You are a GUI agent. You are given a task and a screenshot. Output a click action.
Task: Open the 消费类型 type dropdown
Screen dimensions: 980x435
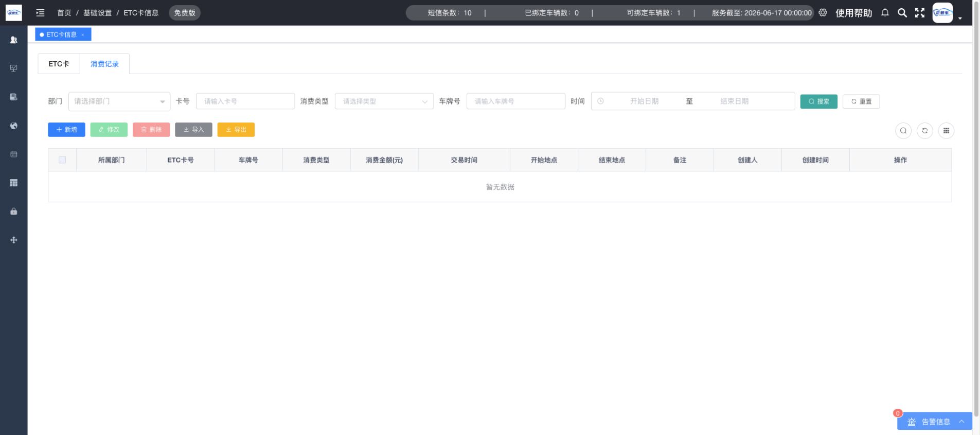click(x=384, y=101)
